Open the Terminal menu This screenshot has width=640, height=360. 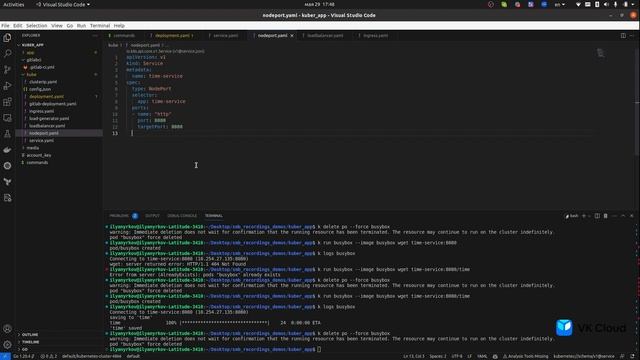tap(100, 25)
